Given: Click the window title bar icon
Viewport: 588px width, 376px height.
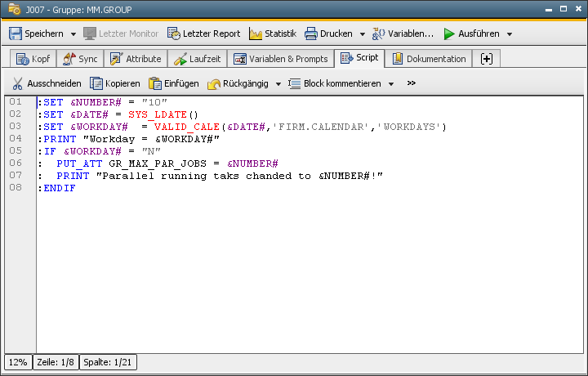Looking at the screenshot, I should [x=14, y=9].
